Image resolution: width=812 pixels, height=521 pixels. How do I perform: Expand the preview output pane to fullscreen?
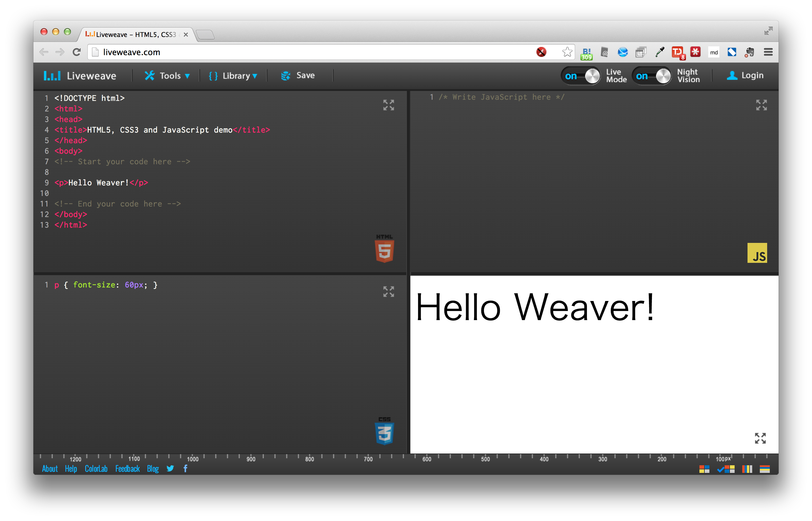click(760, 438)
